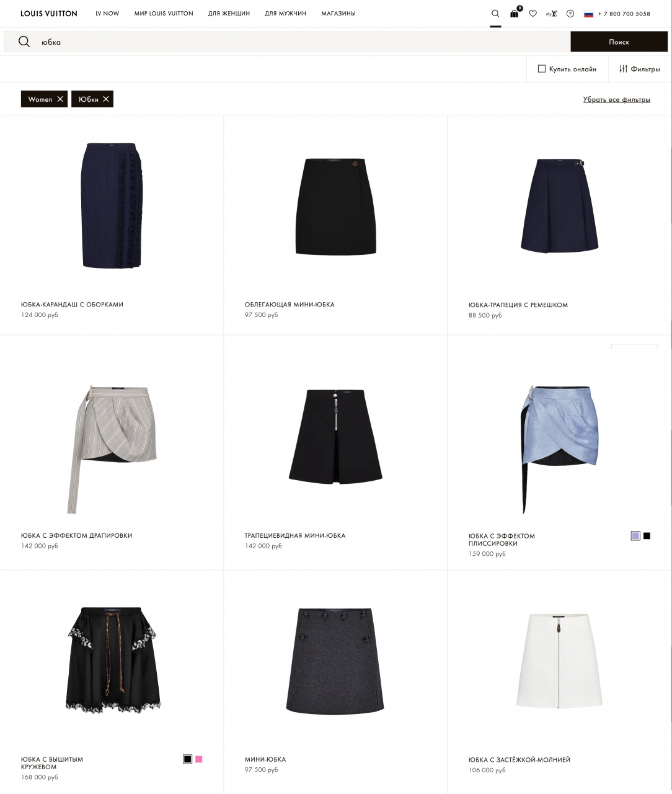Select lilac swatch for pleated-effect skirt

635,536
